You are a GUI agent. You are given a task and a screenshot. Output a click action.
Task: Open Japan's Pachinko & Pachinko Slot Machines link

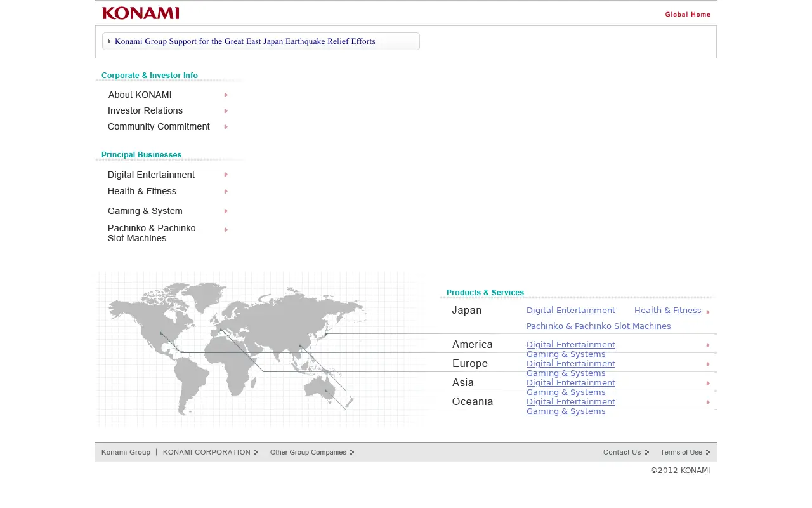pyautogui.click(x=599, y=326)
